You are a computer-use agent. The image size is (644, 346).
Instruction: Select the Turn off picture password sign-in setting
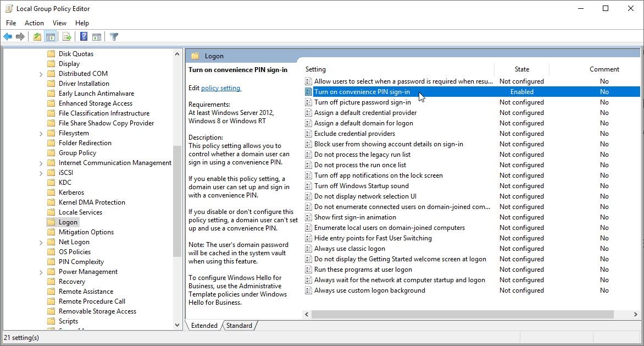pos(363,102)
